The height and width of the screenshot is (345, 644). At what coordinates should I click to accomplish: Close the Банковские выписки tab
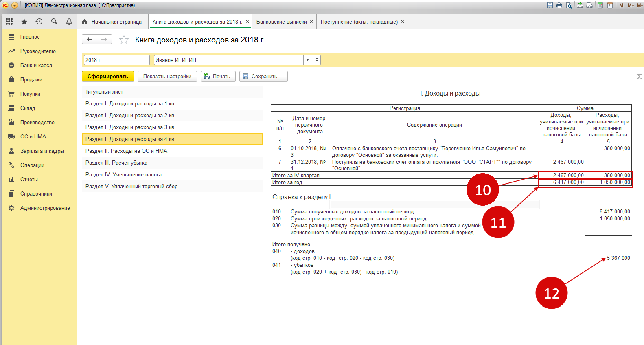point(312,22)
